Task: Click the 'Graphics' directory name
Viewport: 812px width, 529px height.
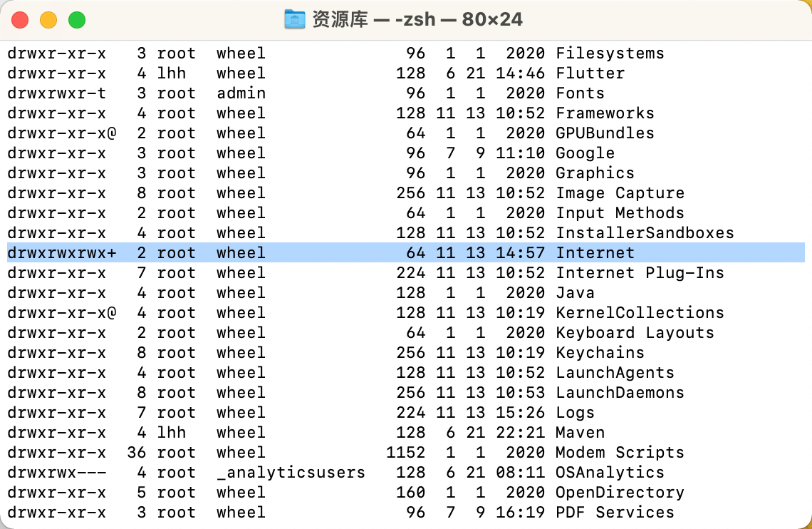Action: 595,173
